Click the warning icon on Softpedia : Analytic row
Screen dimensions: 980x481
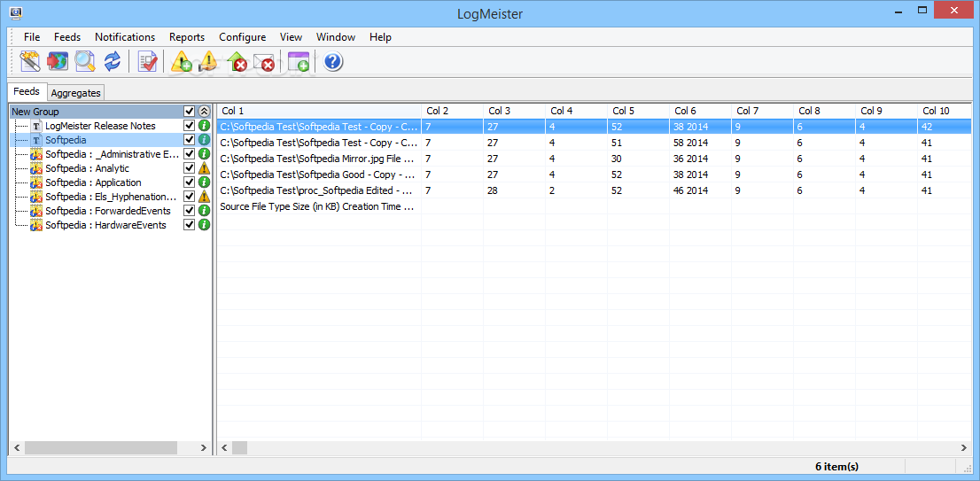pos(204,168)
